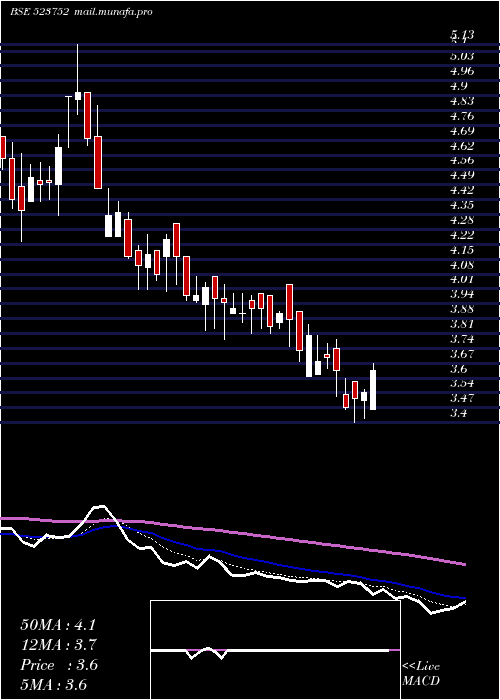Click the 3.54 price axis label
This screenshot has width=500, height=700.
[462, 383]
